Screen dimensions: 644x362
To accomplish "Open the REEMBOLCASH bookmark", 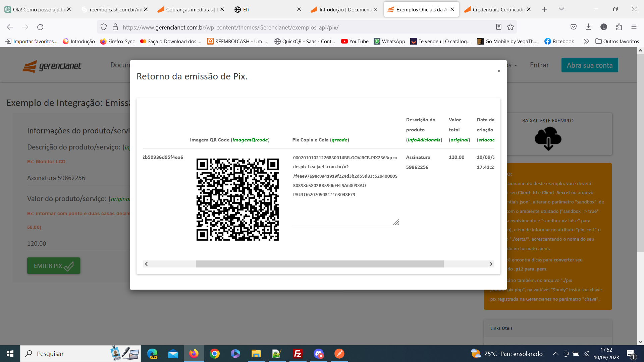I will (237, 41).
